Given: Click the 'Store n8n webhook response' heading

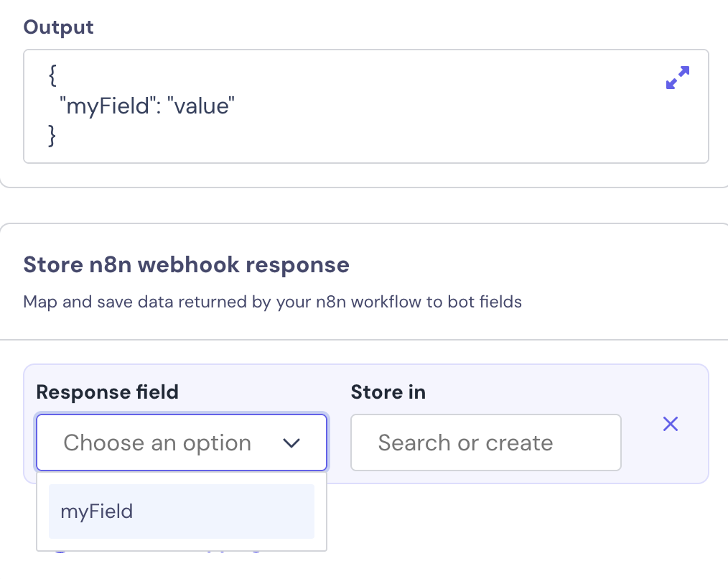Looking at the screenshot, I should click(x=187, y=264).
